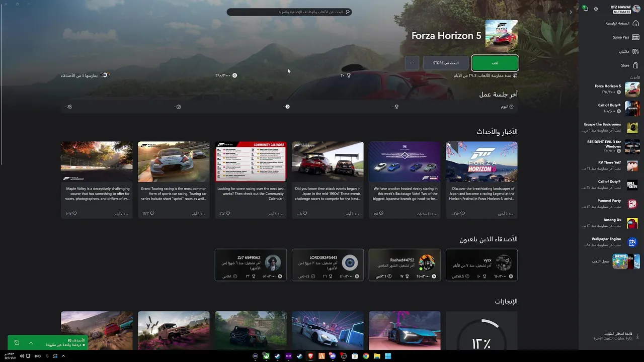Open the Backstage Vote news card

pos(405,180)
